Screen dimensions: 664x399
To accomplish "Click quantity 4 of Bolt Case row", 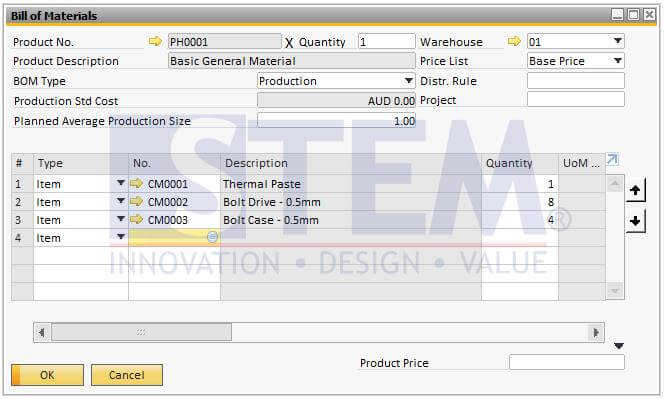I will (520, 220).
